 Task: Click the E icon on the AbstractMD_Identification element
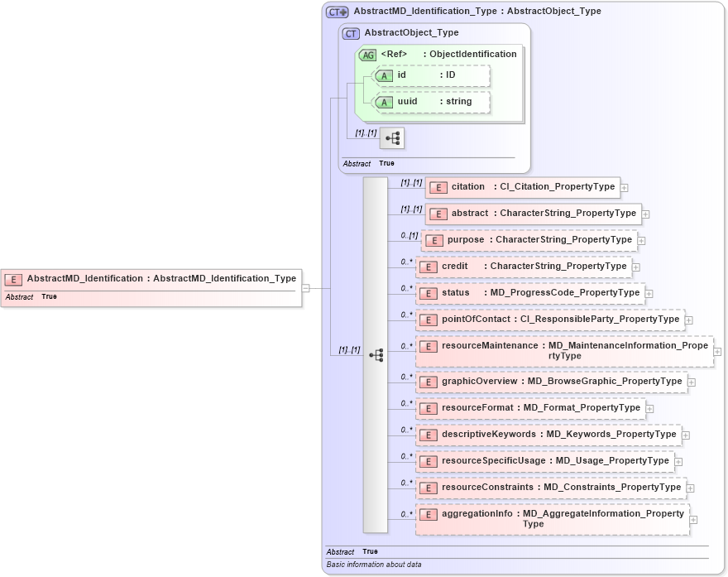(x=13, y=278)
